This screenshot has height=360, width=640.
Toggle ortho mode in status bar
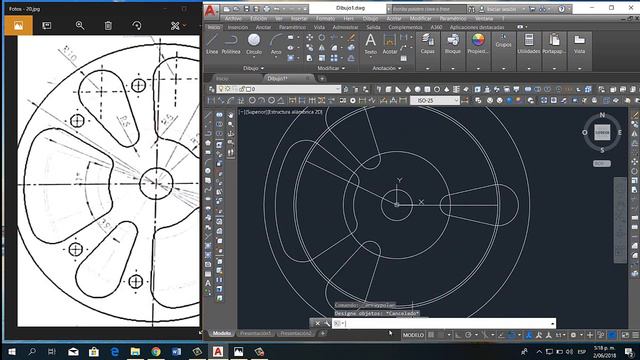458,335
